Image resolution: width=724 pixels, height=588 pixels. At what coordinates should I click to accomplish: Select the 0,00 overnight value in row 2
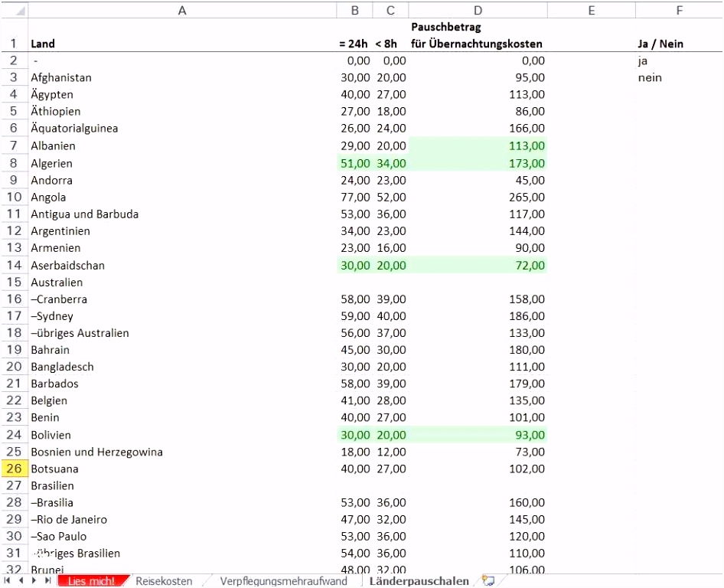478,60
